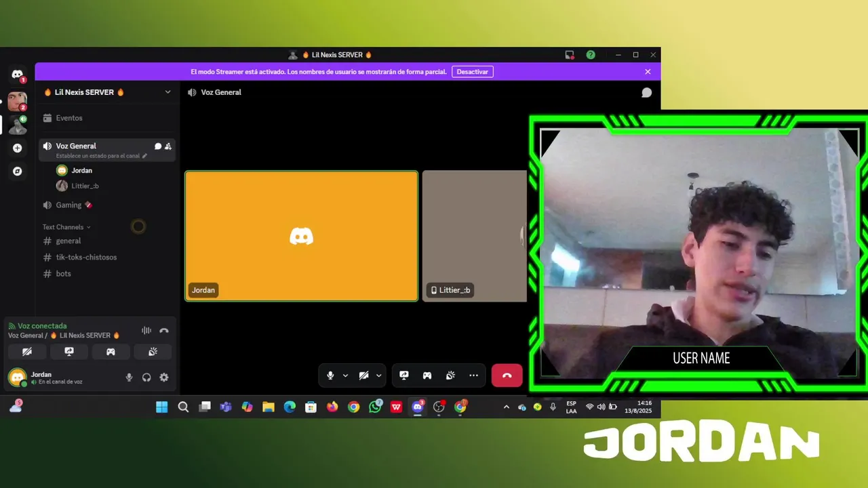Turn on camera in the call control bar
868x488 pixels.
tap(363, 375)
